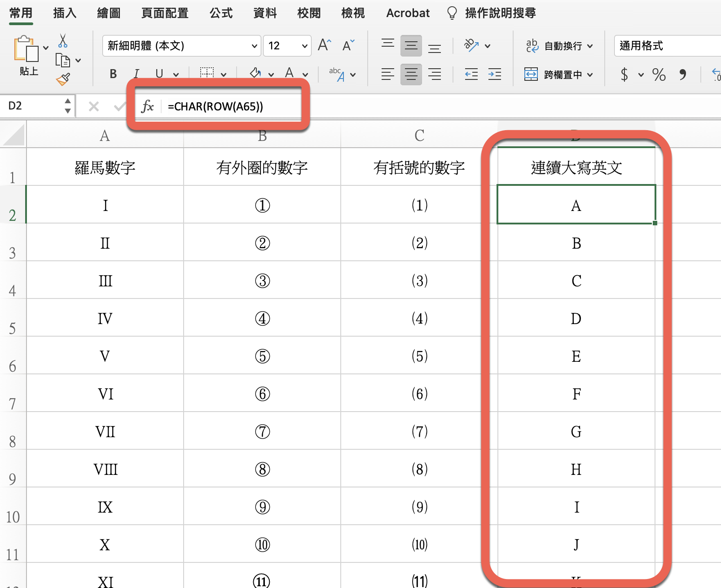Increase font size with larger A icon
Image resolution: width=721 pixels, height=588 pixels.
(x=324, y=45)
